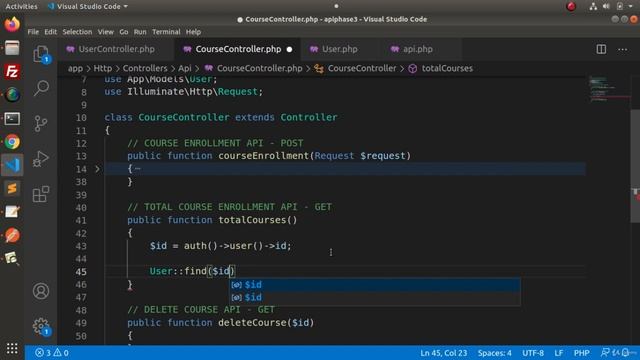Click 'Api' breadcrumb
The height and width of the screenshot is (360, 640).
coord(184,68)
